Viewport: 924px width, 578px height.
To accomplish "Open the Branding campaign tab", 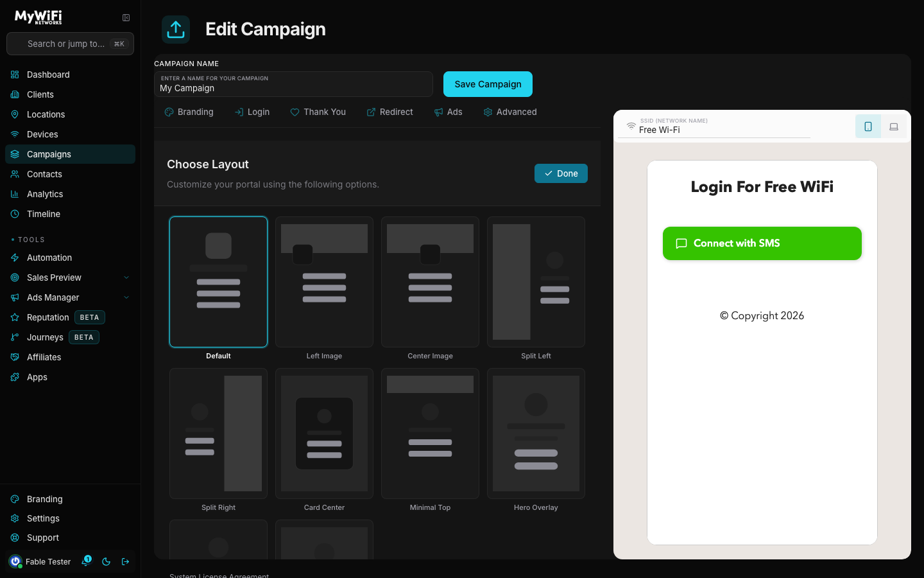I will pos(189,112).
